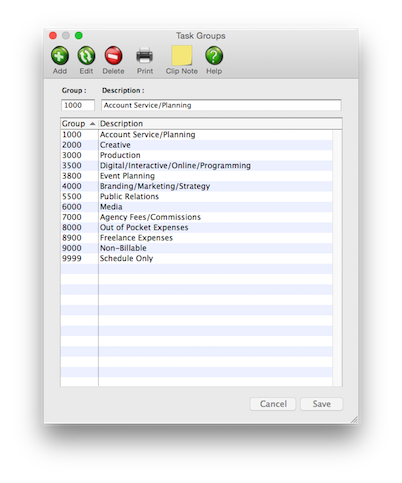
Task: Click the Save button
Action: point(321,404)
